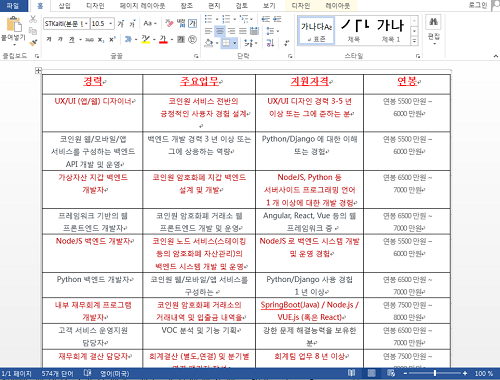Toggle bold formatting
The height and width of the screenshot is (380, 500).
[x=49, y=39]
